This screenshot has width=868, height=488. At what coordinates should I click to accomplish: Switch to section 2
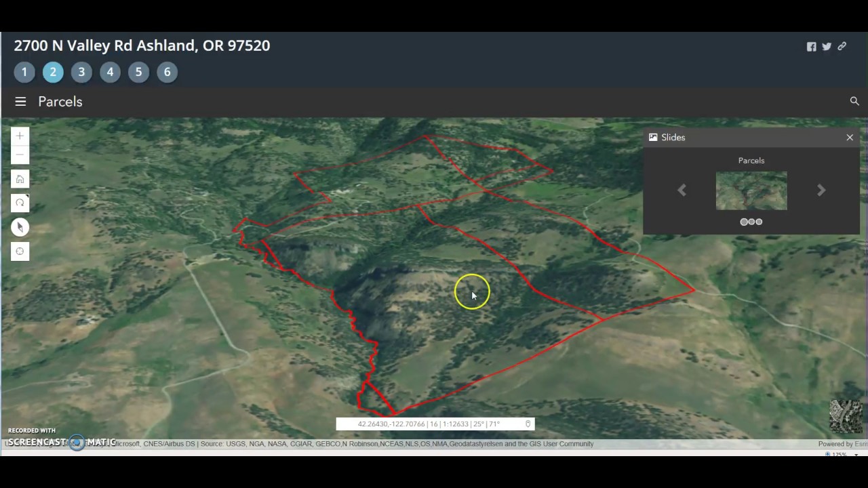(x=53, y=72)
